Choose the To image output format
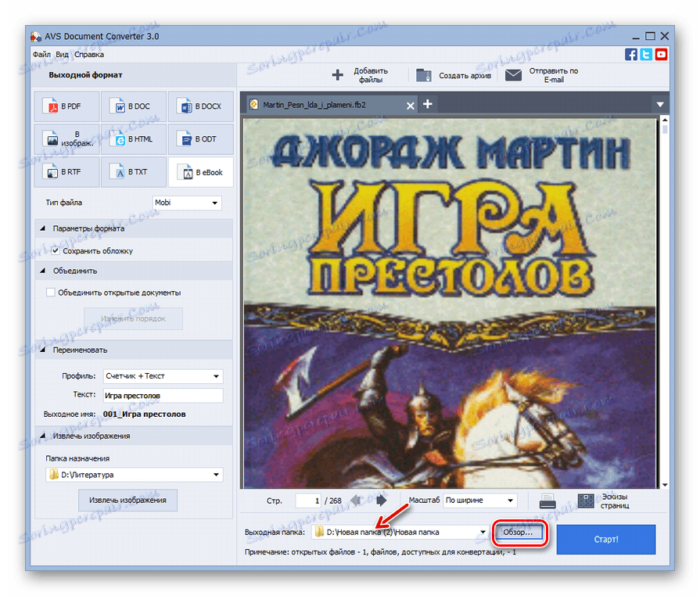This screenshot has width=700, height=596. (66, 139)
